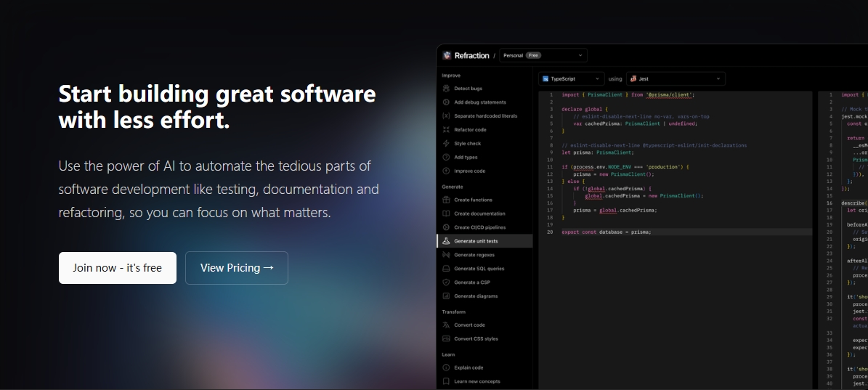Click code line export const database
This screenshot has width=868, height=390.
(x=607, y=232)
